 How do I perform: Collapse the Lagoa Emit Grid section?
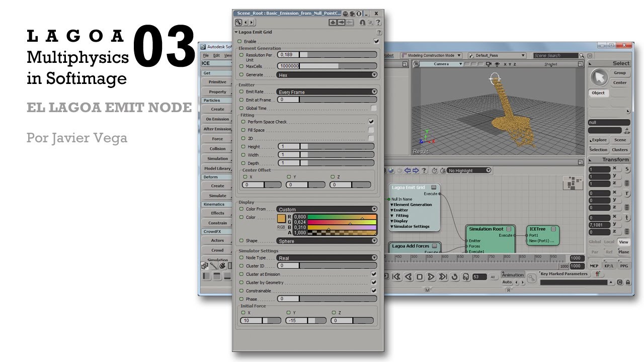pyautogui.click(x=236, y=32)
